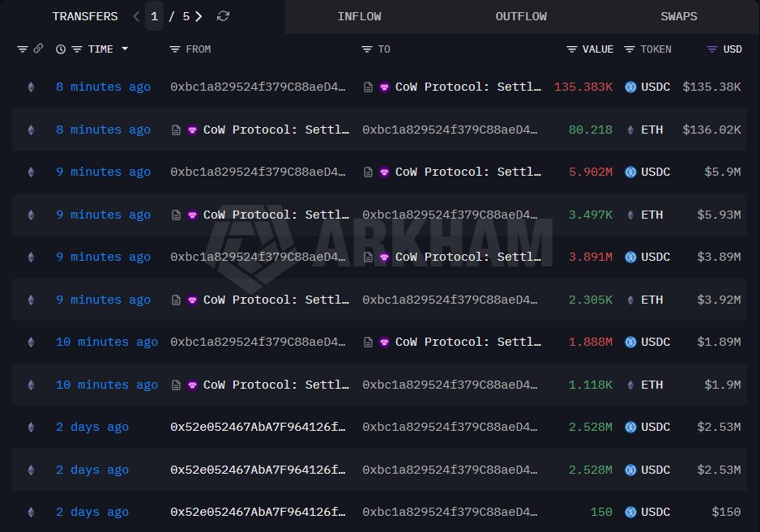Click contract document icon in 2.305K ETH row
Viewport: 760px width, 532px height.
[x=177, y=300]
